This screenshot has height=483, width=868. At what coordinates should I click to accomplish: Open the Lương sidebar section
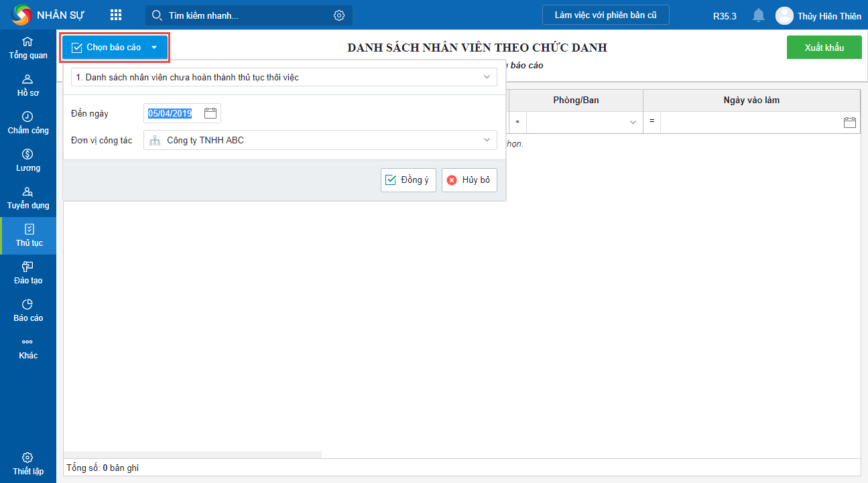(28, 161)
